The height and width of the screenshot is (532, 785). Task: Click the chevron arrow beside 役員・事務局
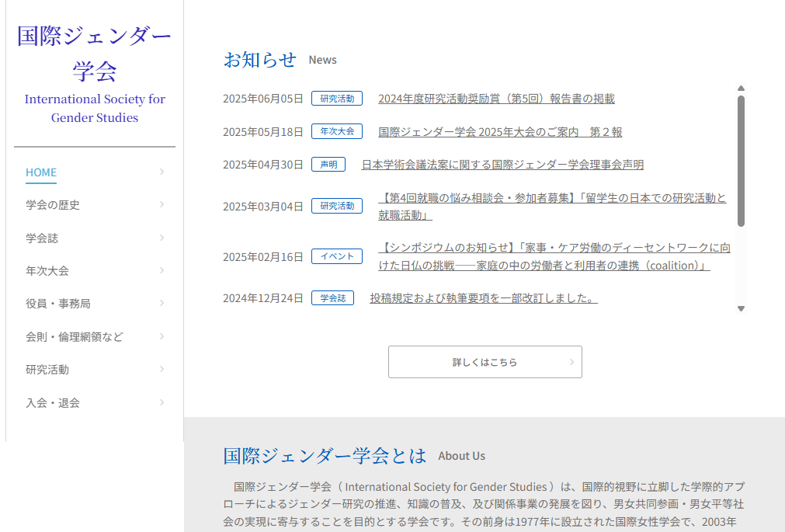[x=162, y=304]
